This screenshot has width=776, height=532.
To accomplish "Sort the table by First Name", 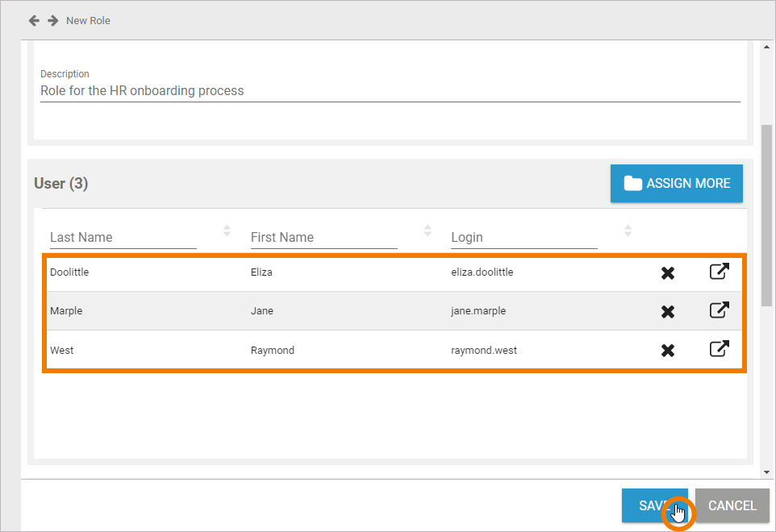I will click(x=428, y=231).
